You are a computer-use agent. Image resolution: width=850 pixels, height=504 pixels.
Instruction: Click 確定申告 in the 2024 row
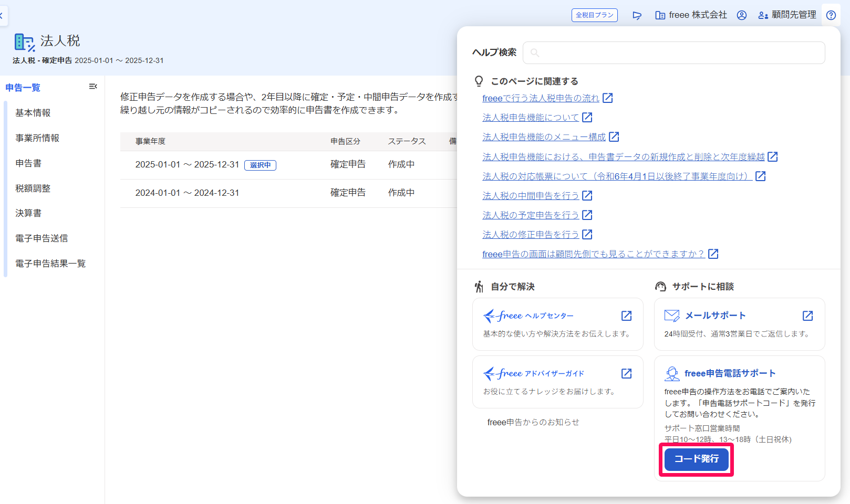[x=348, y=193]
